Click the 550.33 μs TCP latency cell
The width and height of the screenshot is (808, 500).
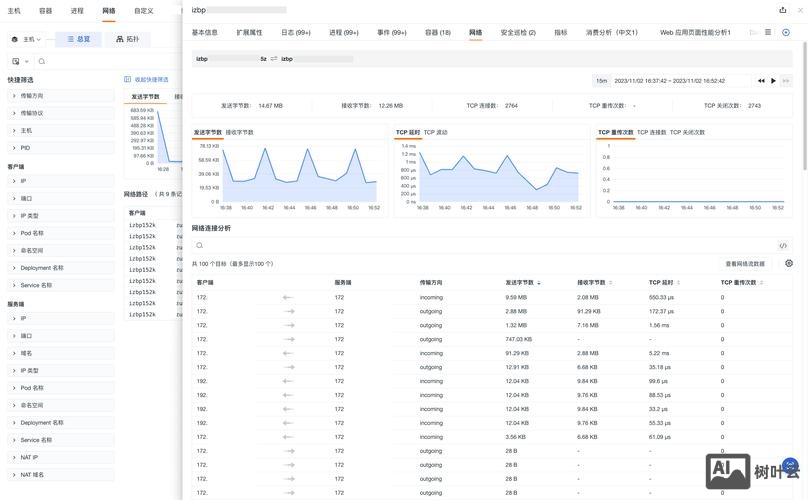pyautogui.click(x=661, y=297)
